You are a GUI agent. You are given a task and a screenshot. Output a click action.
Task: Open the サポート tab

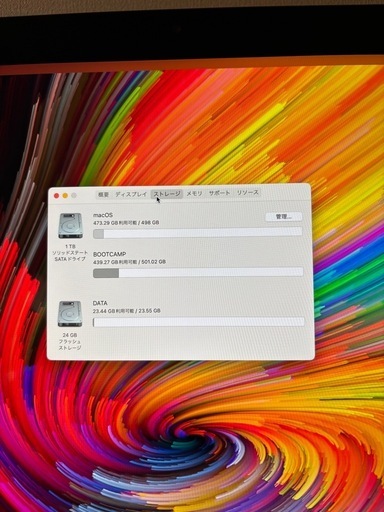pos(219,193)
